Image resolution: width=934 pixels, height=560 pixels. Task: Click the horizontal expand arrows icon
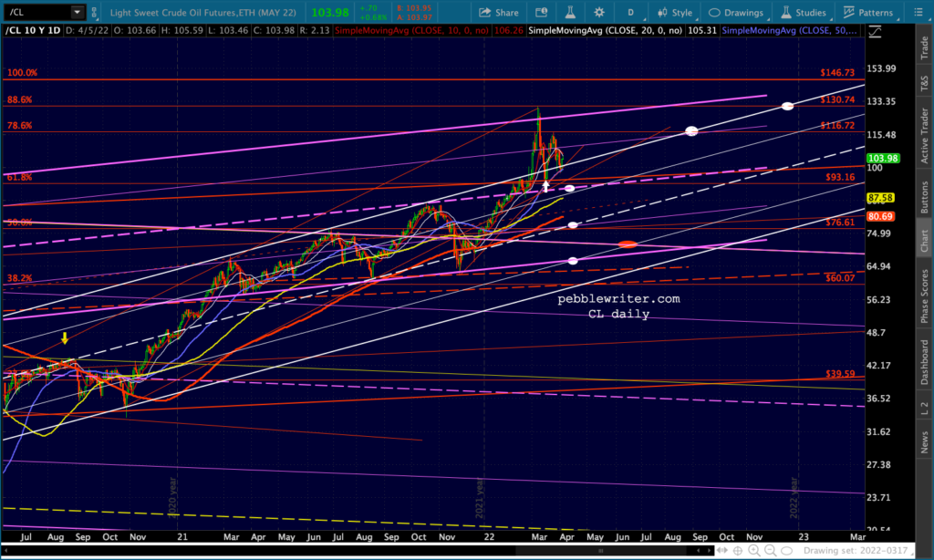point(722,551)
